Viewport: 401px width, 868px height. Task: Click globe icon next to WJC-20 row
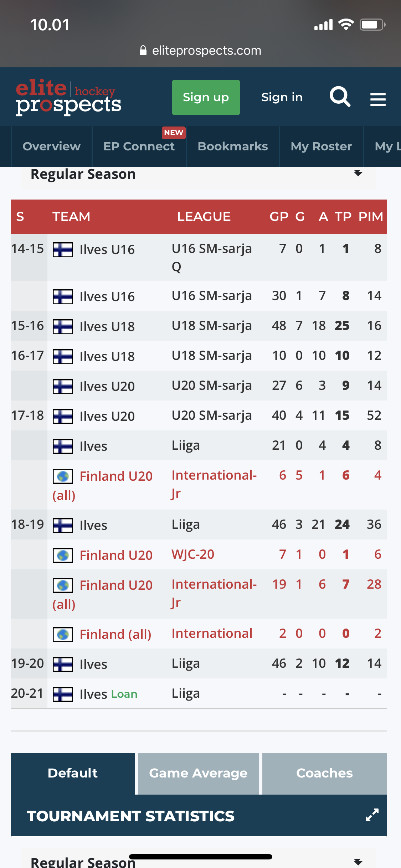(63, 555)
